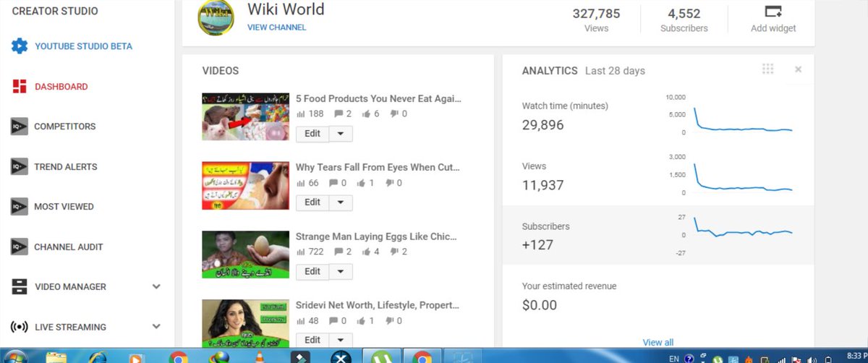Click dislikes icon for Strange Man Laying Eggs video

[394, 252]
